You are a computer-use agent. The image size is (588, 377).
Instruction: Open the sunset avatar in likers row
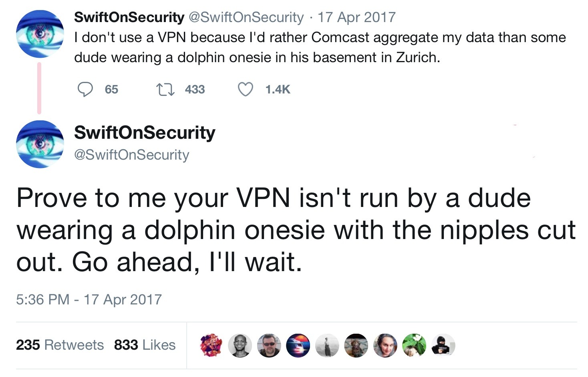pos(298,345)
